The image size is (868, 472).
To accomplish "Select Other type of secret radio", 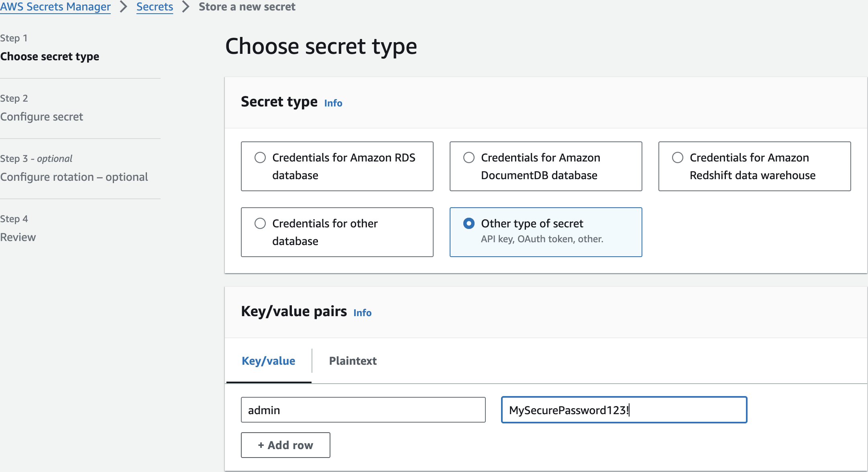I will [x=469, y=223].
